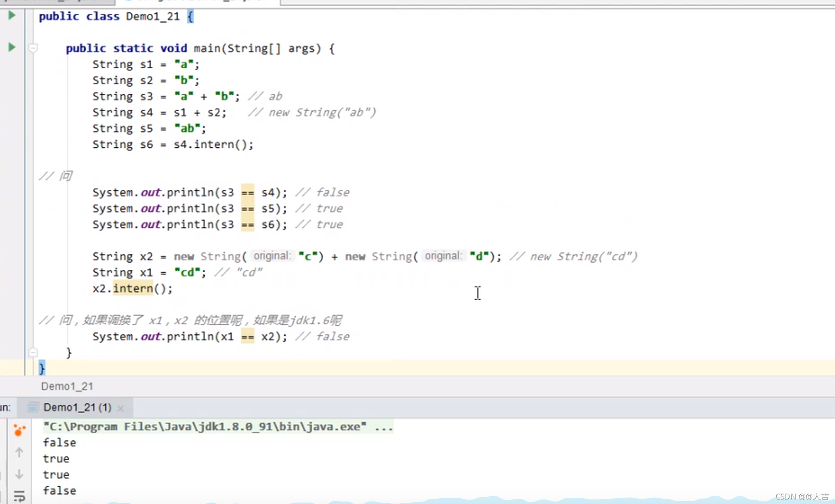
Task: Click the Chinese comment about swapping x1, x2
Action: pos(191,320)
